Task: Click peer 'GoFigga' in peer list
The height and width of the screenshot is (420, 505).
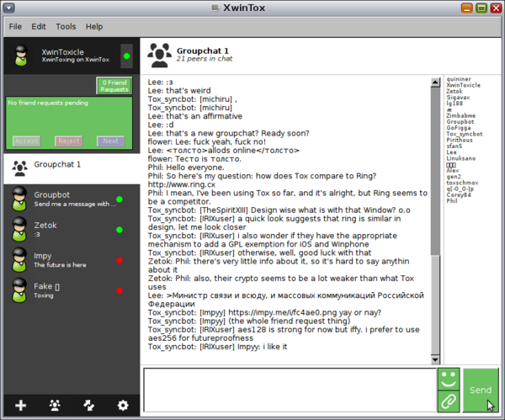Action: [459, 128]
